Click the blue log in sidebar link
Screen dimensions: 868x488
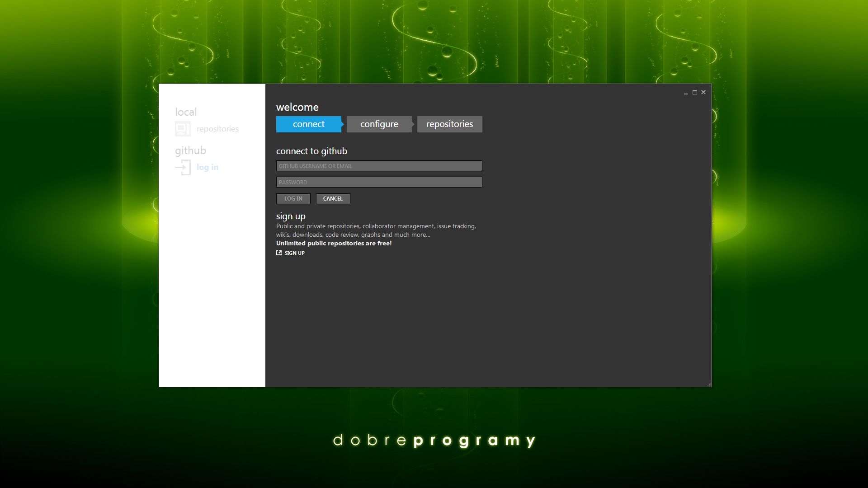(208, 167)
